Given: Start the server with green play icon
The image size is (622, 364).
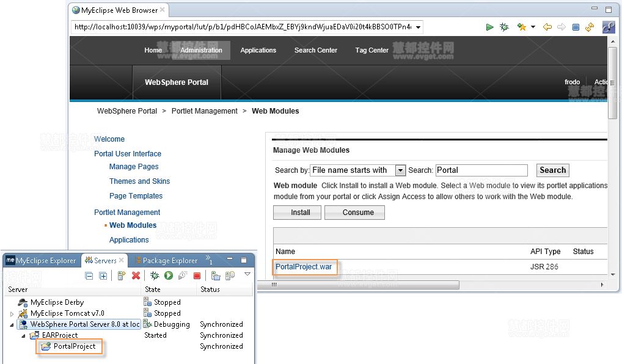Looking at the screenshot, I should [x=169, y=275].
